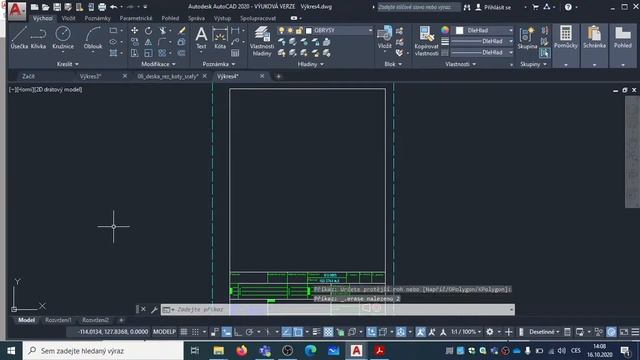Viewport: 640px width, 360px height.
Task: Select the Kružnice circle tool
Action: click(63, 38)
